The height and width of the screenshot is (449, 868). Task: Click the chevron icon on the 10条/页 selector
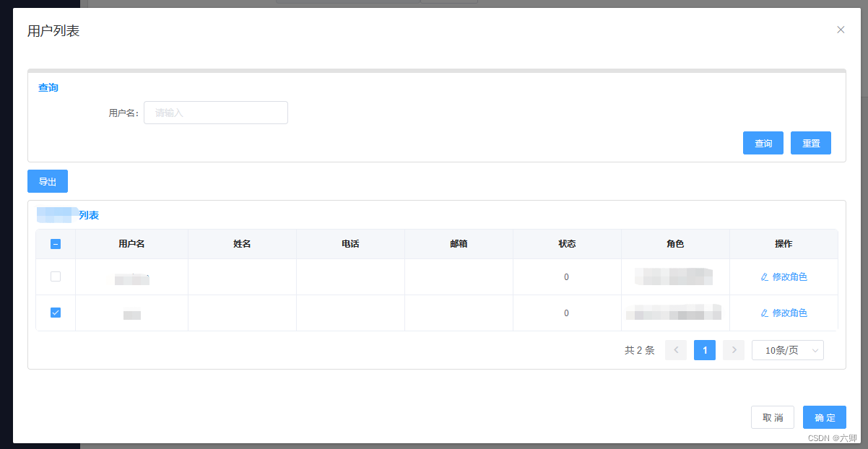[817, 349]
